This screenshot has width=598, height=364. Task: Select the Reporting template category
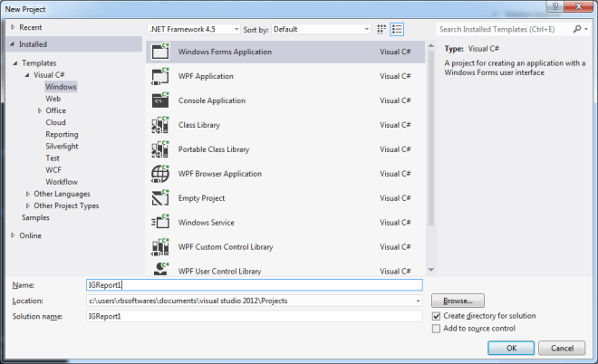pyautogui.click(x=62, y=135)
